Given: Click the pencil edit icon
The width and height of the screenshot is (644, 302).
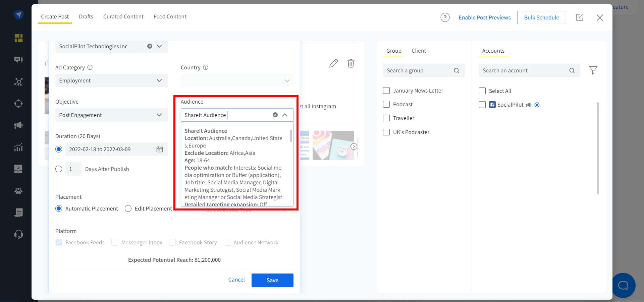Looking at the screenshot, I should pos(333,63).
